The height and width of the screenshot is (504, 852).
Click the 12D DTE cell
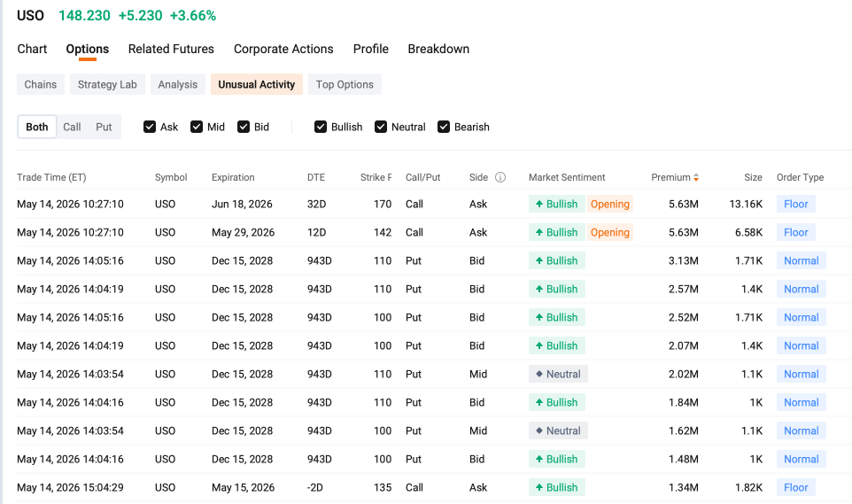317,232
